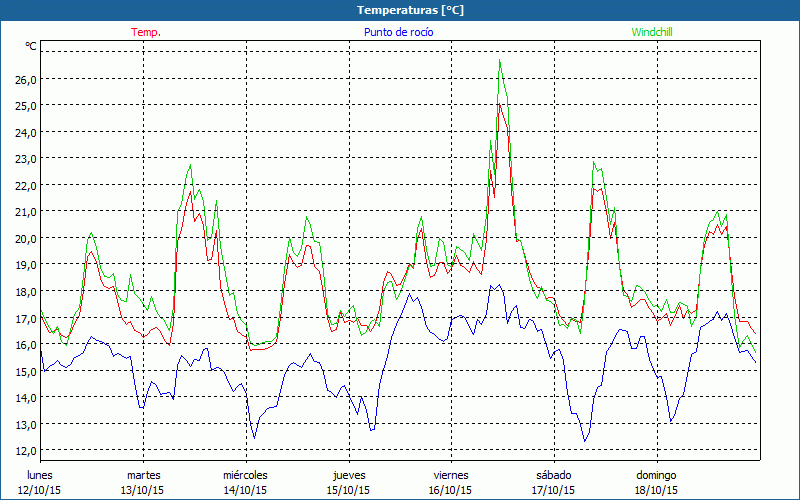Click the 26,0 value on the y-axis

coord(25,79)
